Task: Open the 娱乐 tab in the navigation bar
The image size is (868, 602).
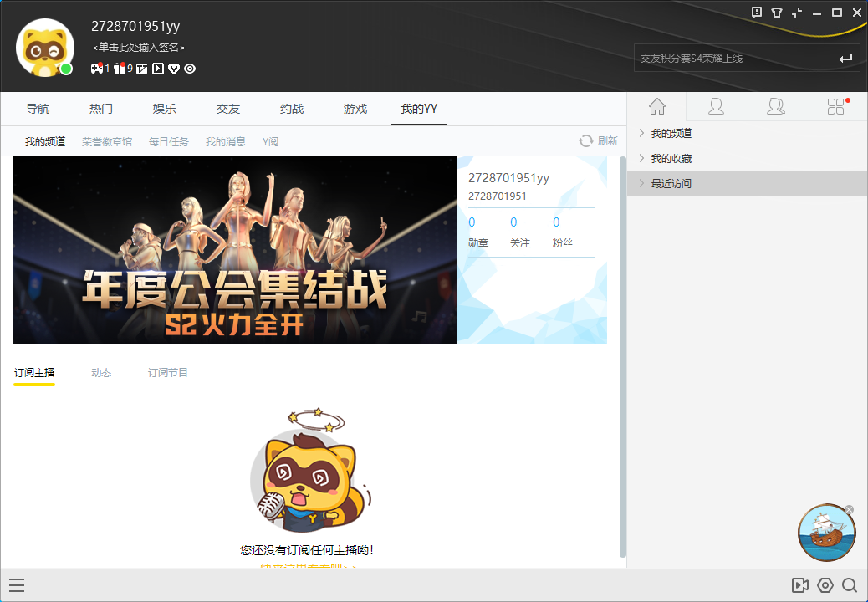Action: pyautogui.click(x=165, y=109)
